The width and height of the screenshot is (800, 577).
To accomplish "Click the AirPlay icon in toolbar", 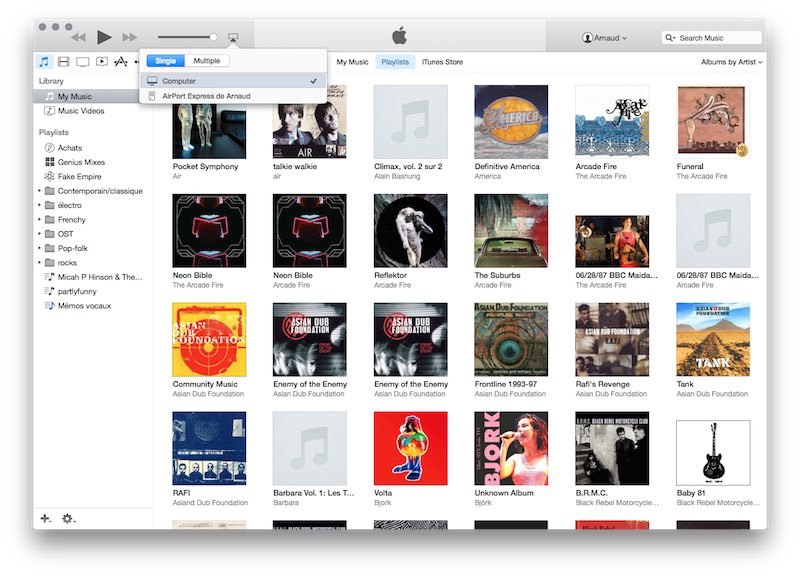I will coord(233,37).
